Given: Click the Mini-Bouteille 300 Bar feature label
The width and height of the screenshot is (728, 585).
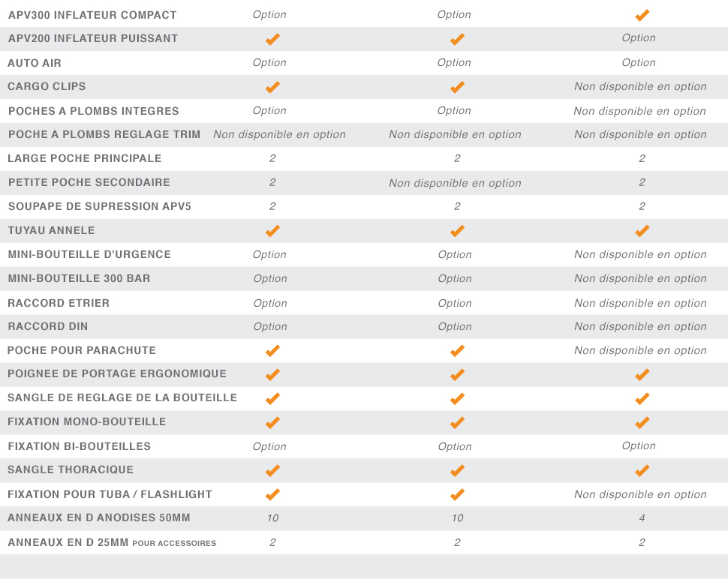Looking at the screenshot, I should (79, 278).
